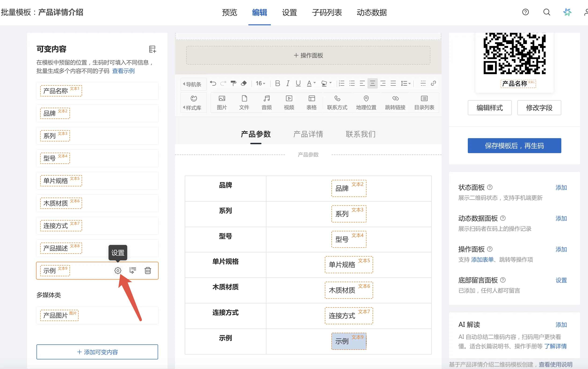Insert a 目录列表 directory list
The height and width of the screenshot is (369, 588).
424,103
